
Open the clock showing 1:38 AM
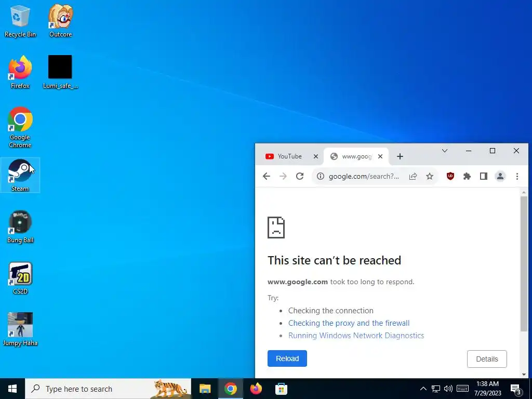click(487, 389)
